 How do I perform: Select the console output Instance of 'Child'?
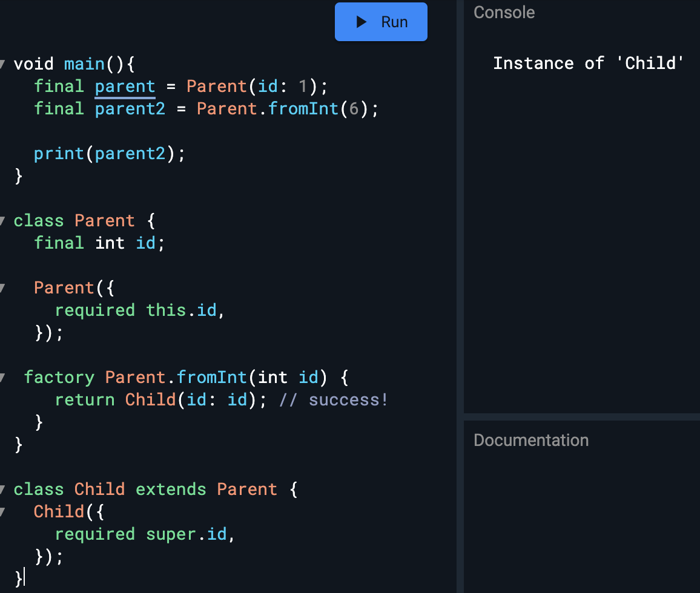coord(588,64)
